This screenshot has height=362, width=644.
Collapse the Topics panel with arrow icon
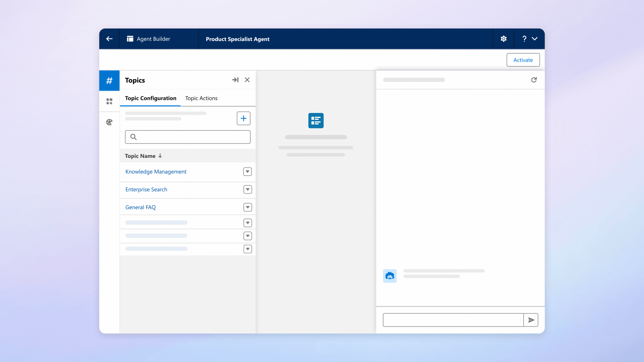[x=235, y=80]
